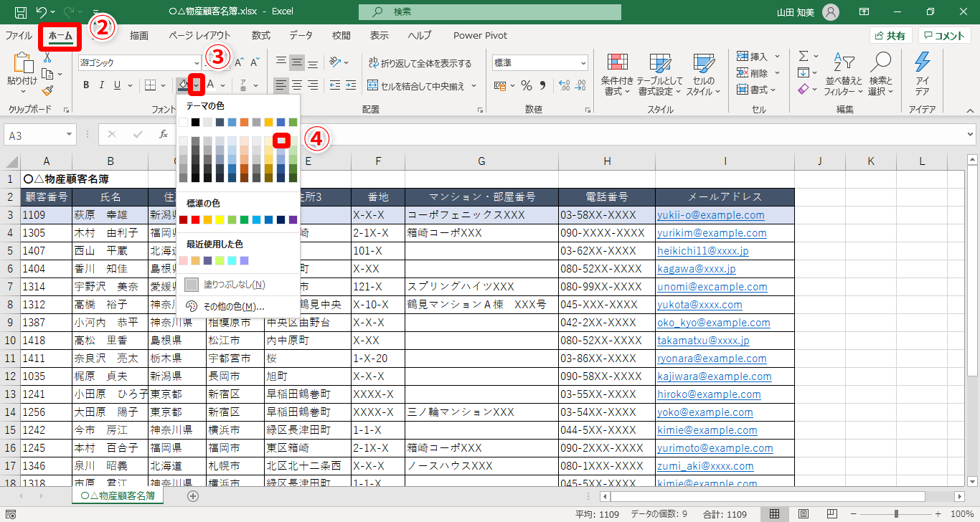Expand the Name Box A3 dropdown
This screenshot has width=980, height=522.
pos(70,135)
